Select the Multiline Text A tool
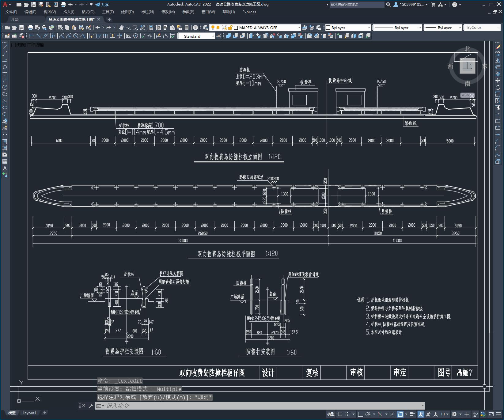This screenshot has height=420, width=504. pyautogui.click(x=5, y=168)
